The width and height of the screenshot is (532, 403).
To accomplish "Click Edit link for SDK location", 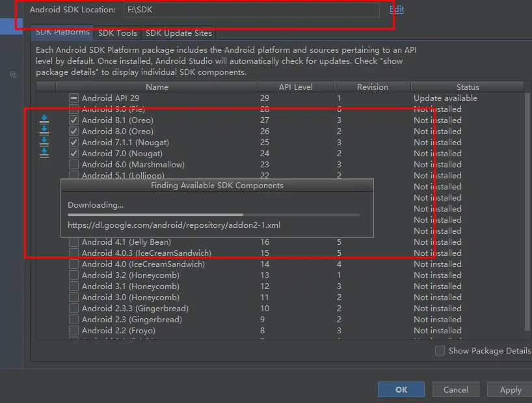I will pyautogui.click(x=397, y=9).
